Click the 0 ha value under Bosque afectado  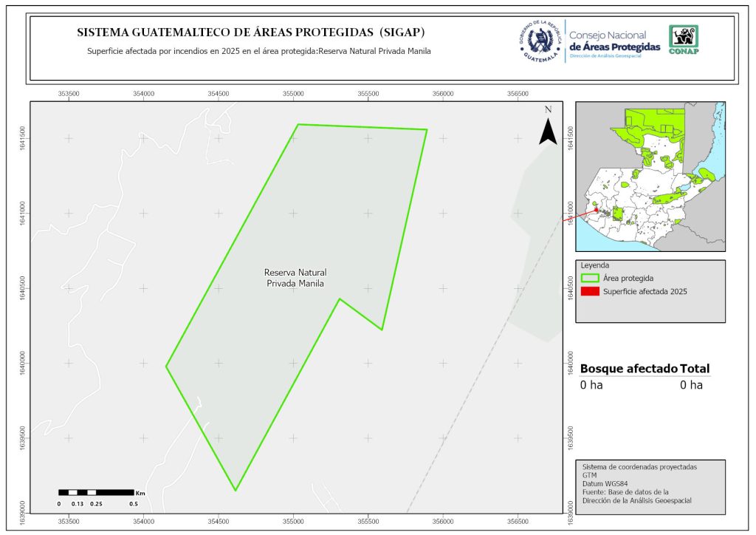[x=591, y=385]
